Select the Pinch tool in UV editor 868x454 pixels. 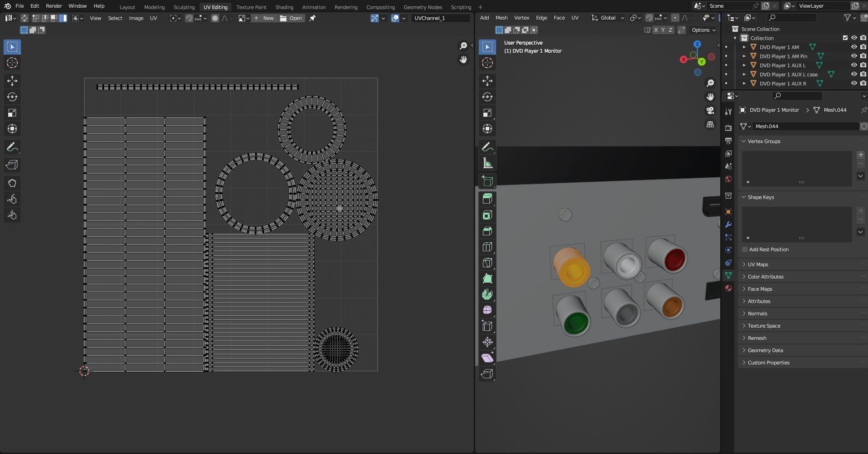pyautogui.click(x=12, y=215)
